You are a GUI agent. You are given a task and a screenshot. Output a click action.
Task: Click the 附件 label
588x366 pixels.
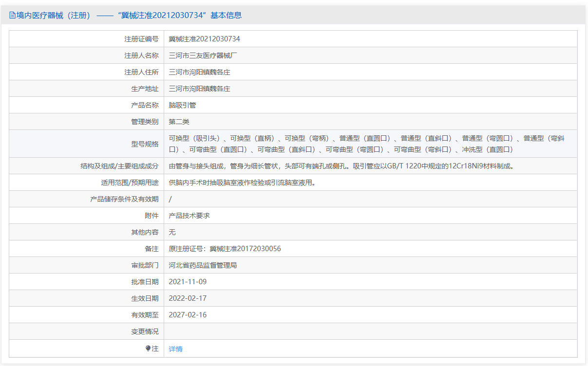(152, 216)
